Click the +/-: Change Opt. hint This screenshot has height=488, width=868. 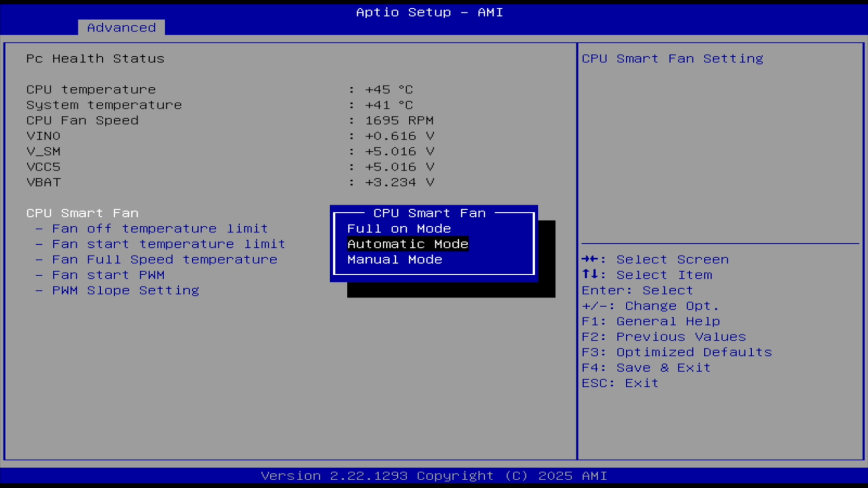[650, 306]
